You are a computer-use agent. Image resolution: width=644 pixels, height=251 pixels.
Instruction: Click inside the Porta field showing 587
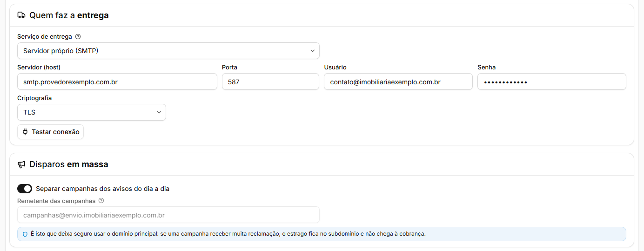coord(271,82)
